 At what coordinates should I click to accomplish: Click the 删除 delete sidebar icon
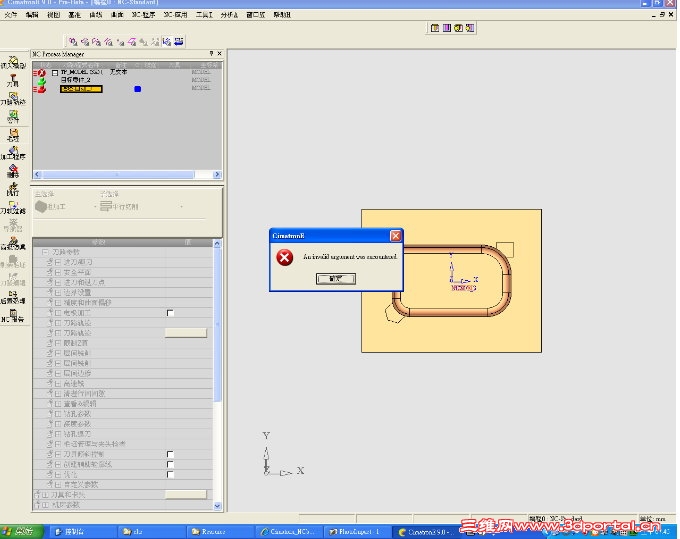[x=13, y=171]
